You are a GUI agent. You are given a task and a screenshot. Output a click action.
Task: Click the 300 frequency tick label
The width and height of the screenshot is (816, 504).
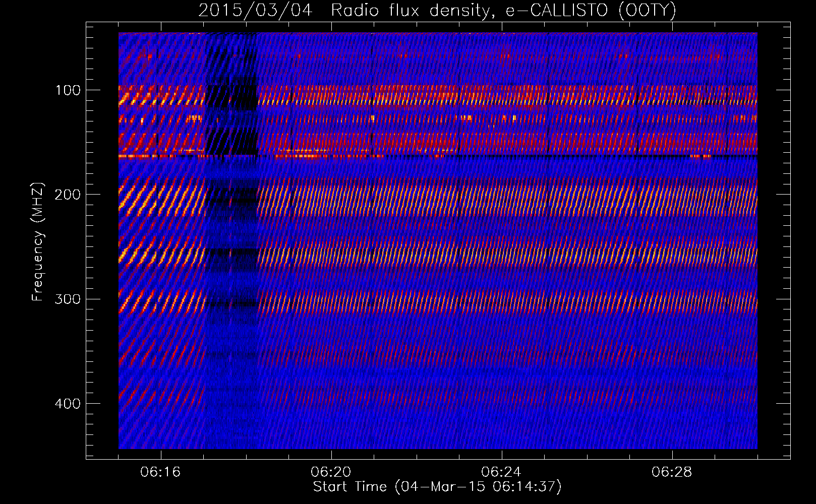pyautogui.click(x=68, y=299)
